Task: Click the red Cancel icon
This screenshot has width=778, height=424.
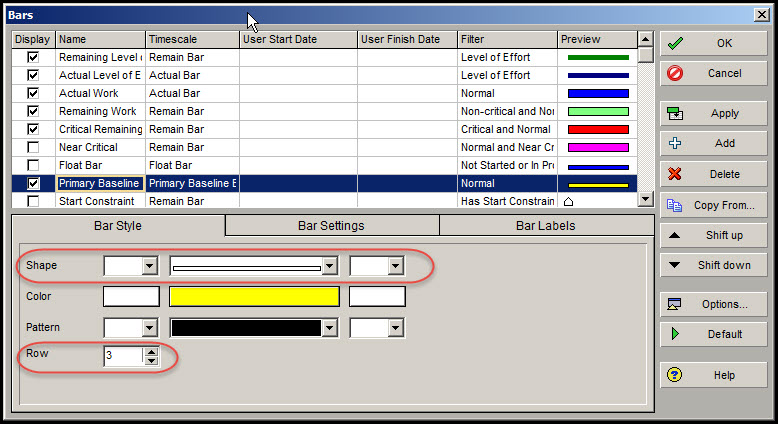Action: tap(675, 74)
